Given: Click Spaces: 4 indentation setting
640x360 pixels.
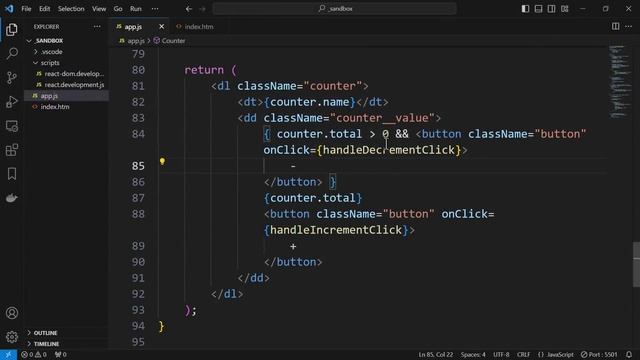Looking at the screenshot, I should pyautogui.click(x=473, y=355).
